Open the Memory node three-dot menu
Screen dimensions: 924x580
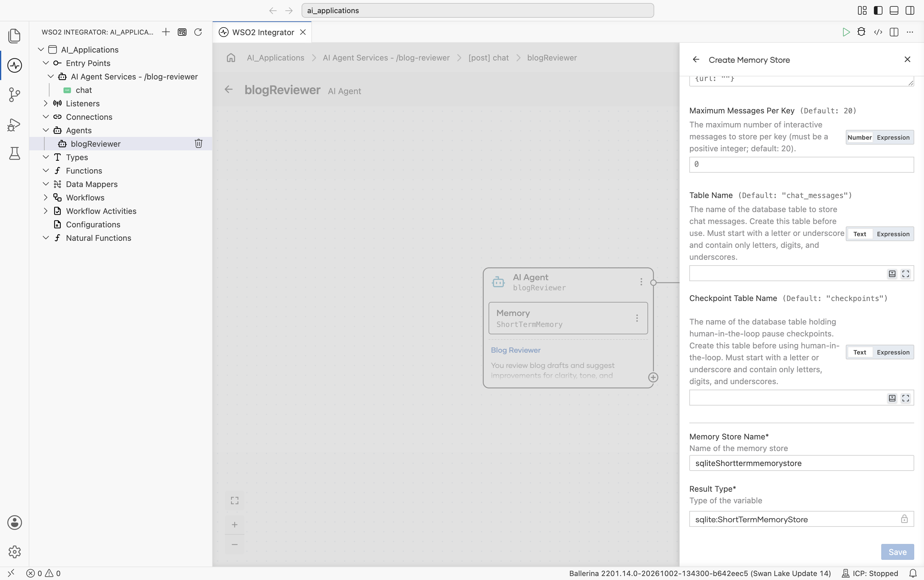[x=637, y=318]
